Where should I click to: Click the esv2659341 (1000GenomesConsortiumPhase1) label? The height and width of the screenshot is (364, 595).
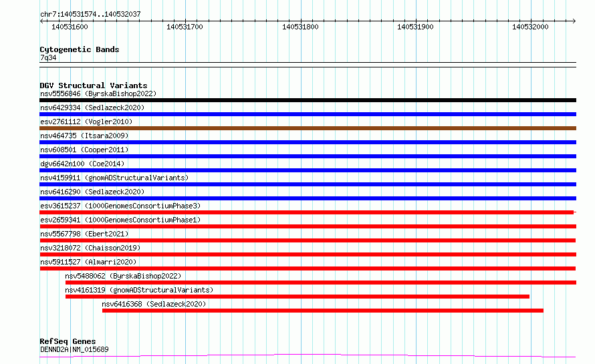[x=120, y=220]
